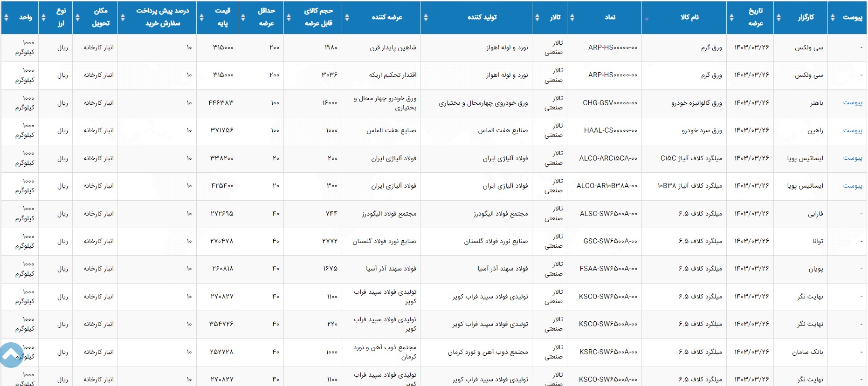The image size is (868, 386).
Task: Click sort arrows beside نماد header
Action: (x=572, y=17)
